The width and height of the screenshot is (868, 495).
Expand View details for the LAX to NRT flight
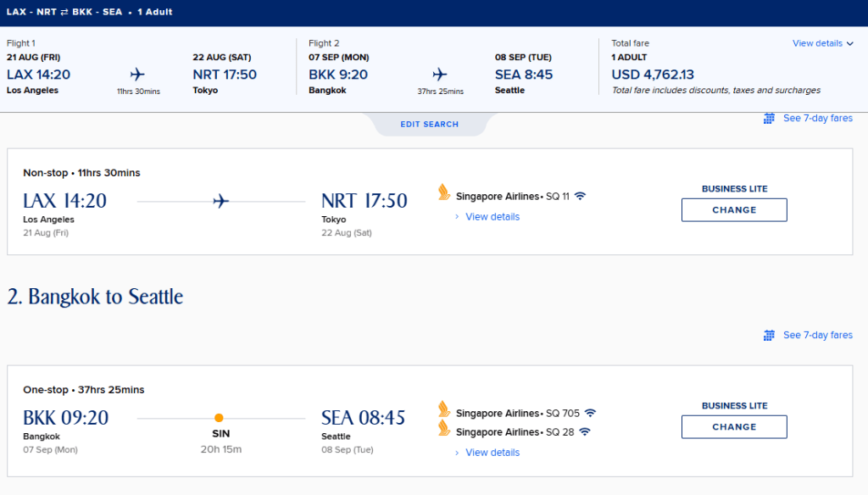tap(492, 217)
